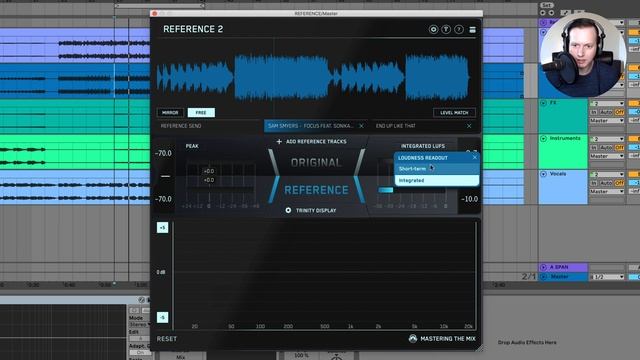
Task: Click the reference waveform to seek playback
Action: [x=313, y=78]
